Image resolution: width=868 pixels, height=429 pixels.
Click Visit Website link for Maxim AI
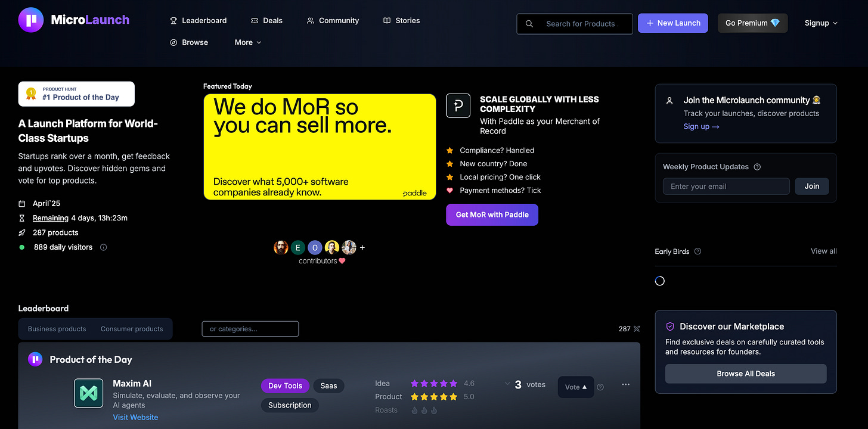click(135, 418)
